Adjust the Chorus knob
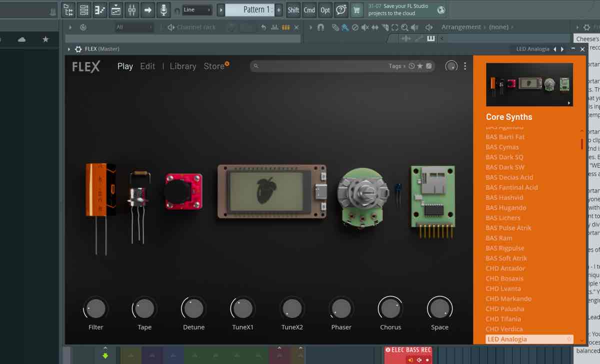Image resolution: width=600 pixels, height=364 pixels. coord(390,309)
